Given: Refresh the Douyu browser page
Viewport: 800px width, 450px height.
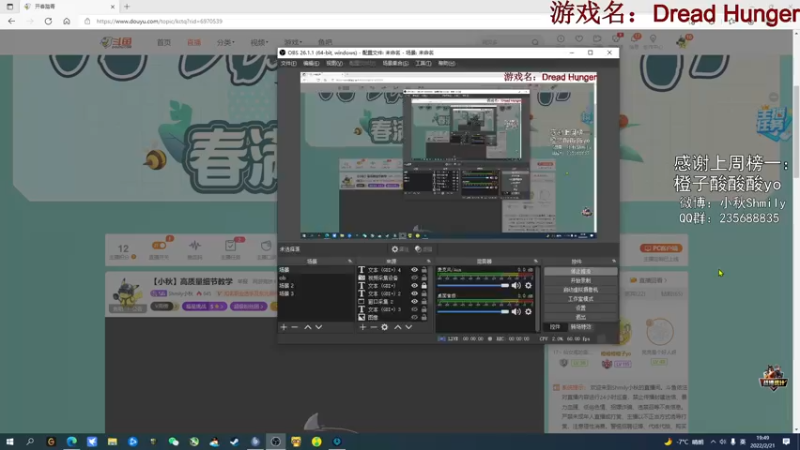Looking at the screenshot, I should click(48, 21).
